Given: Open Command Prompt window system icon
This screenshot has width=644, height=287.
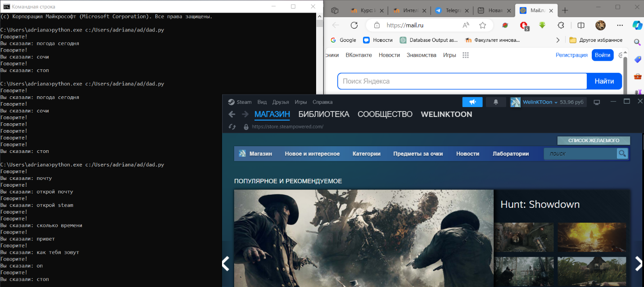Looking at the screenshot, I should [6, 6].
